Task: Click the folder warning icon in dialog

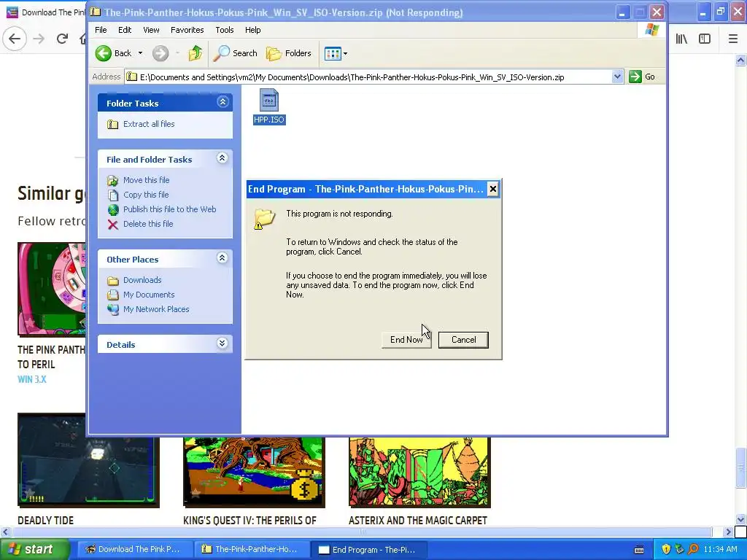Action: (x=265, y=219)
